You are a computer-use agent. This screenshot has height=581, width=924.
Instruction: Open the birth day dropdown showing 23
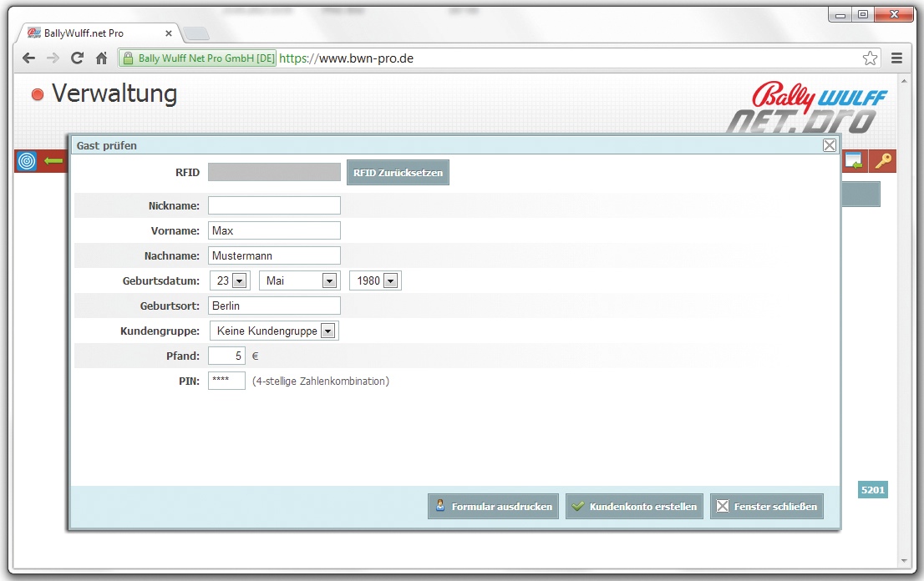[240, 281]
